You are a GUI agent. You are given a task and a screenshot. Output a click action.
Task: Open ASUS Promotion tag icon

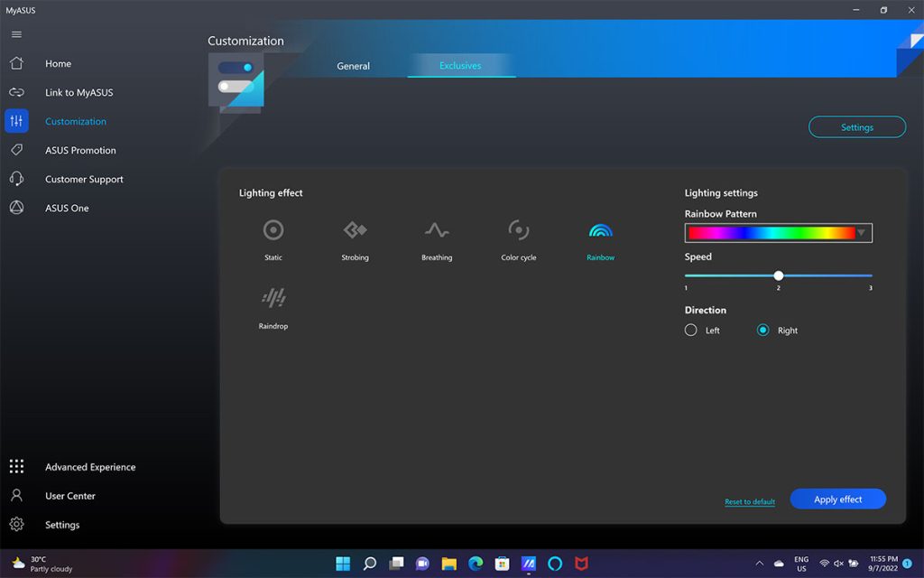coord(16,150)
